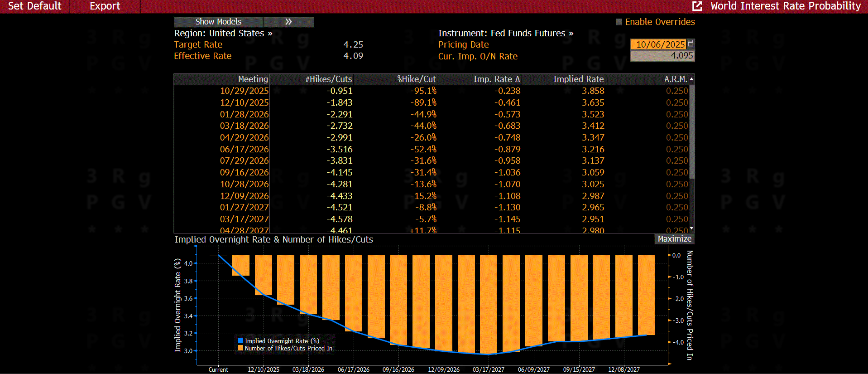Open the Pricing Date calendar picker icon
The image size is (868, 374).
[x=691, y=44]
